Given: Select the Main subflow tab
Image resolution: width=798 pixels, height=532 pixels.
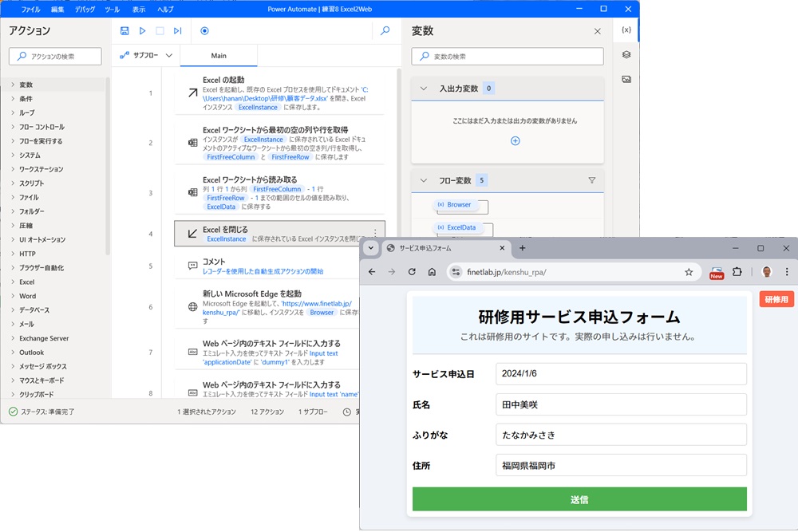Looking at the screenshot, I should [219, 56].
